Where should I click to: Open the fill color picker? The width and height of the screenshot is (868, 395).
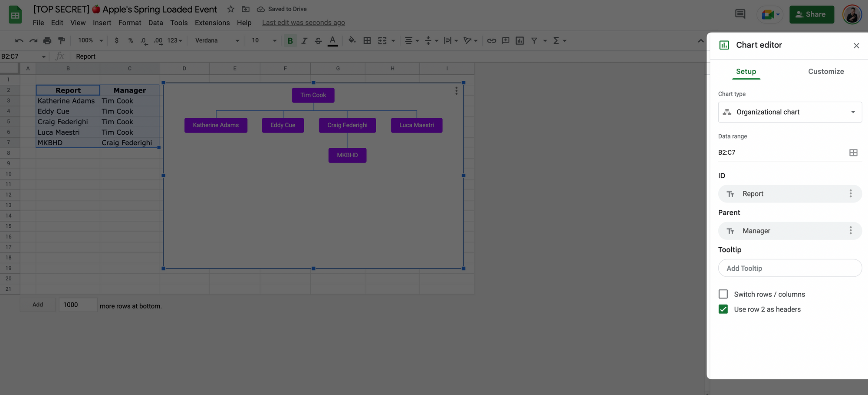pos(352,40)
